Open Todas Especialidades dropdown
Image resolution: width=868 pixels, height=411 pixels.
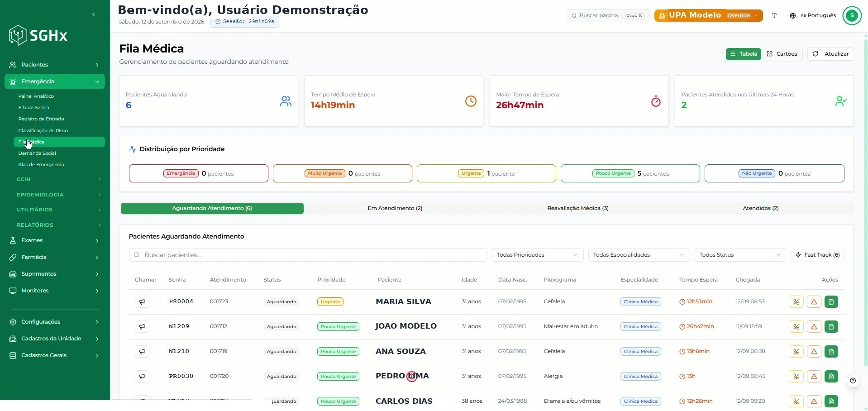(x=639, y=255)
